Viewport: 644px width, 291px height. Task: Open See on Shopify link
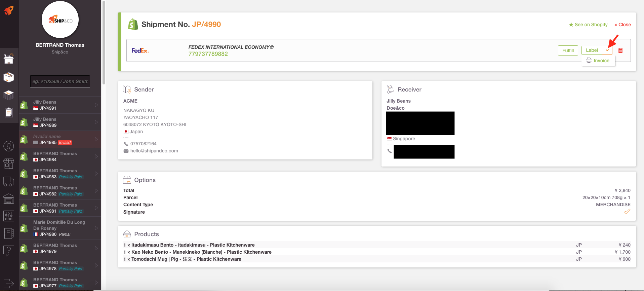pos(588,25)
